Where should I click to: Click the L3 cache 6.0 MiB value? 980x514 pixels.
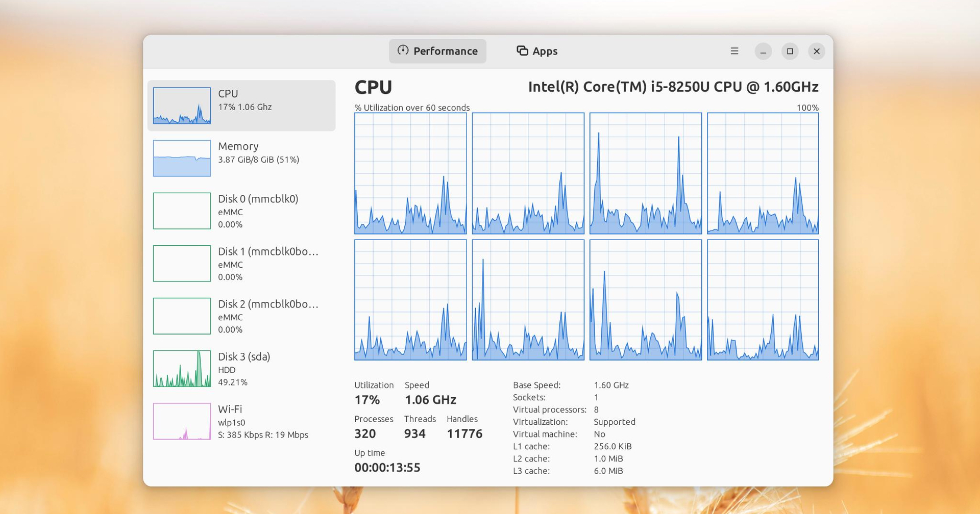pyautogui.click(x=608, y=471)
